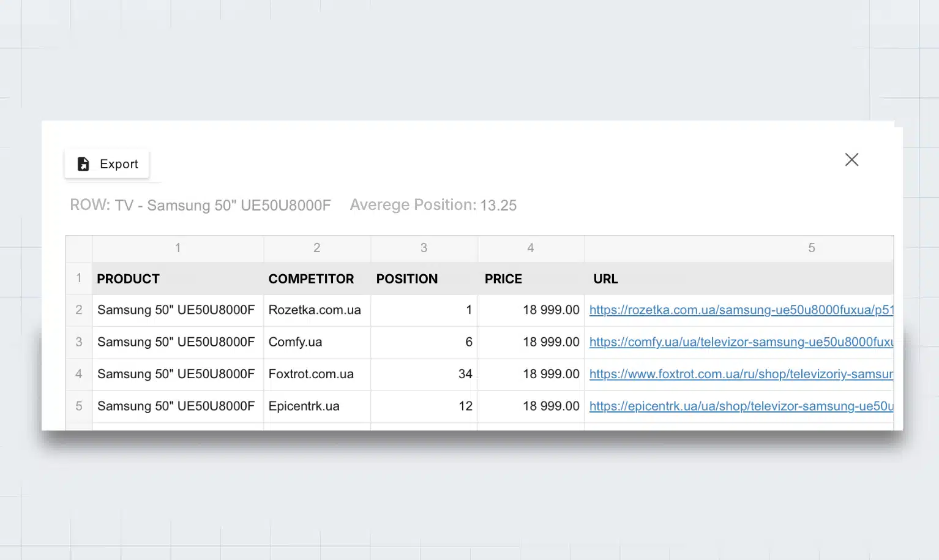
Task: Click the COMPETITOR header cell
Action: pos(311,279)
